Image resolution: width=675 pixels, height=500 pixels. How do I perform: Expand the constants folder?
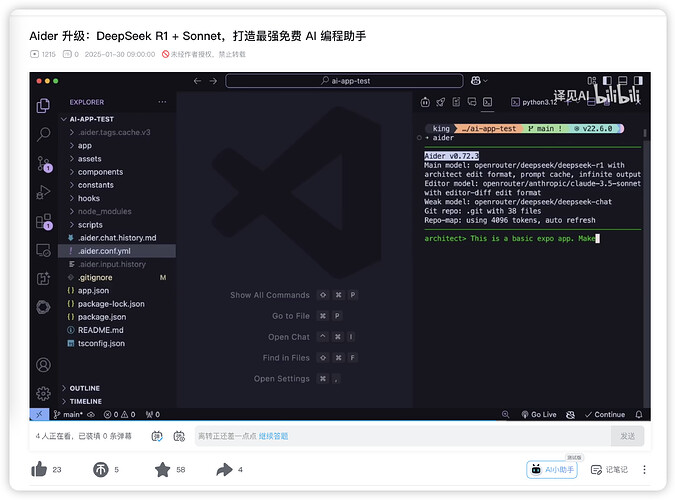click(x=96, y=185)
